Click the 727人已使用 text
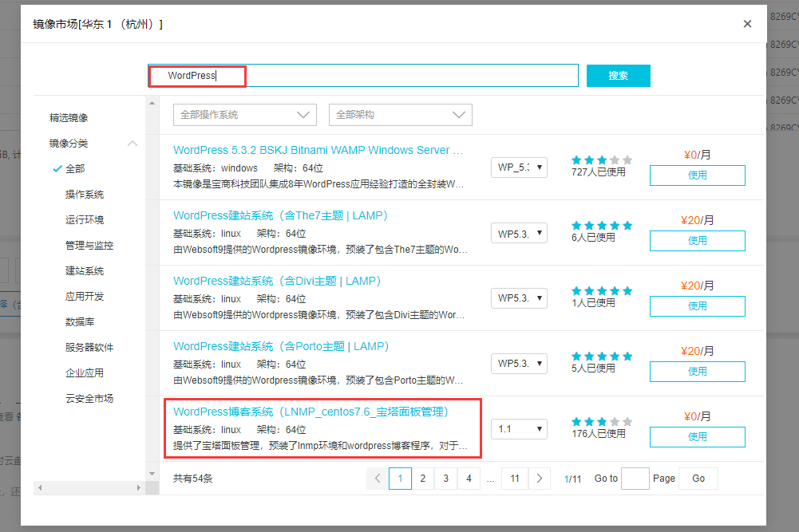The image size is (799, 532). tap(598, 172)
